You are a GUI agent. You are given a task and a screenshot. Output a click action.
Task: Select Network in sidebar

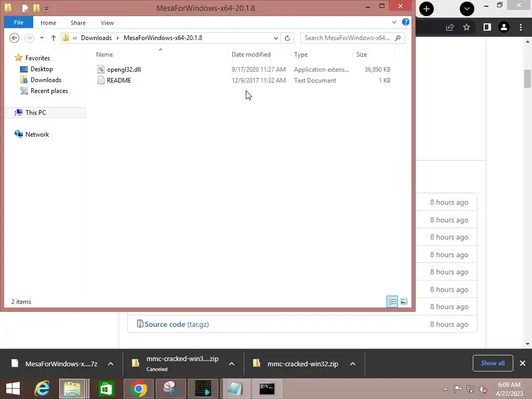coord(37,135)
